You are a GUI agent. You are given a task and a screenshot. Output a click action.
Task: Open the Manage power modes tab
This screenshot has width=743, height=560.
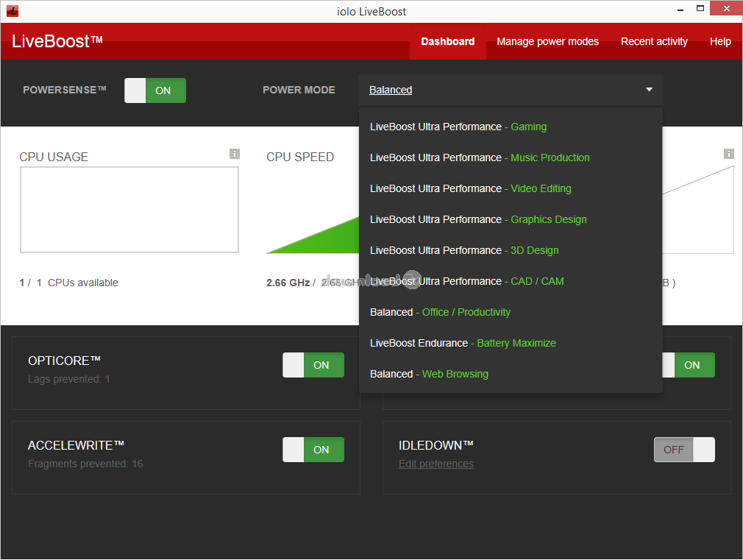(x=547, y=41)
